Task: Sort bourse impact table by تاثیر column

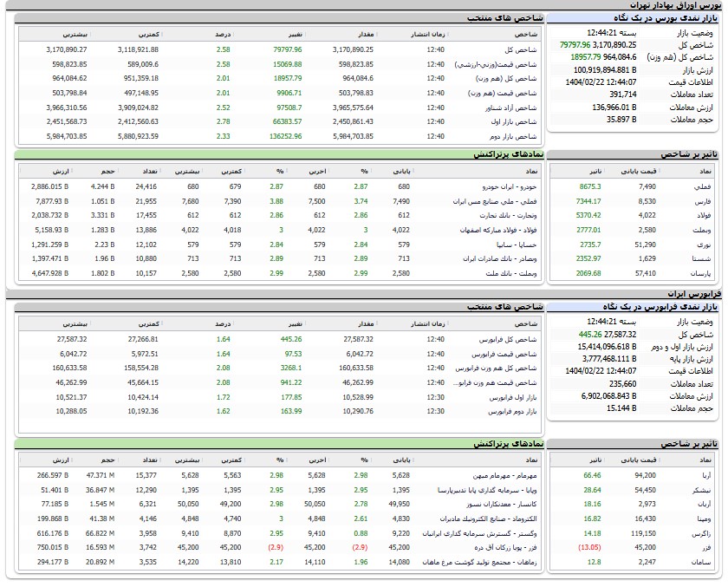Action: pyautogui.click(x=595, y=172)
